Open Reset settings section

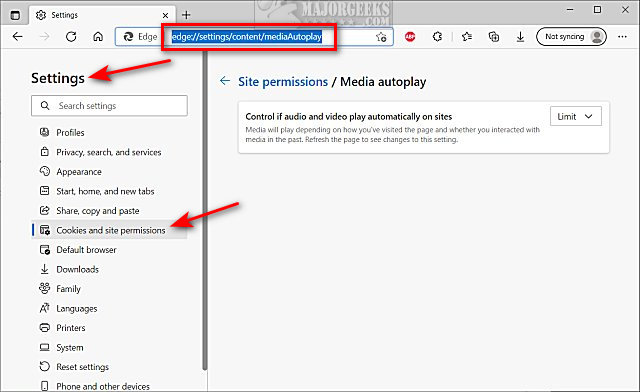click(109, 367)
